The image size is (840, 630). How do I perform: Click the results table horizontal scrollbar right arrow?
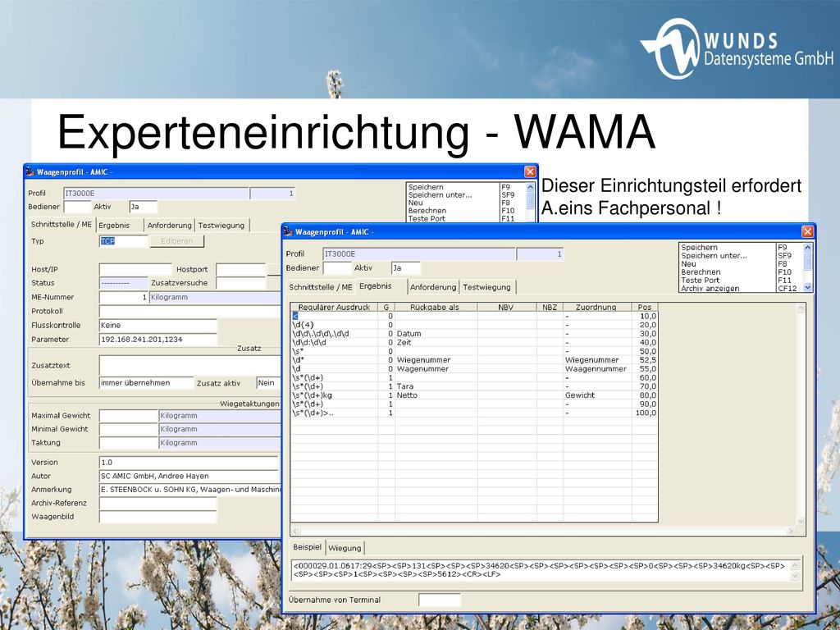tap(792, 531)
